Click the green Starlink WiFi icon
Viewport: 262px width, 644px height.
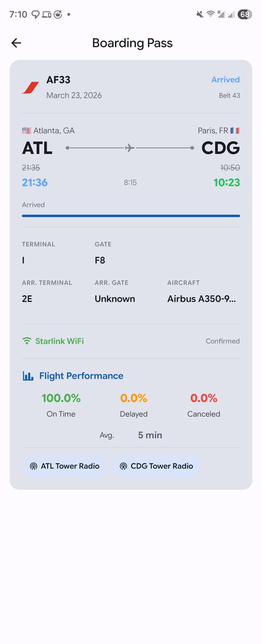(27, 341)
